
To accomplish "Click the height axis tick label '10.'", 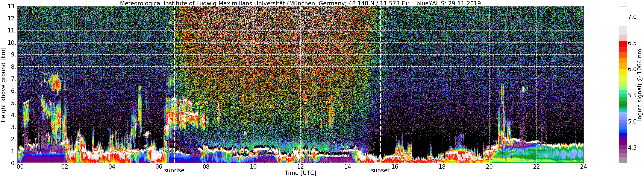I will tap(12, 43).
